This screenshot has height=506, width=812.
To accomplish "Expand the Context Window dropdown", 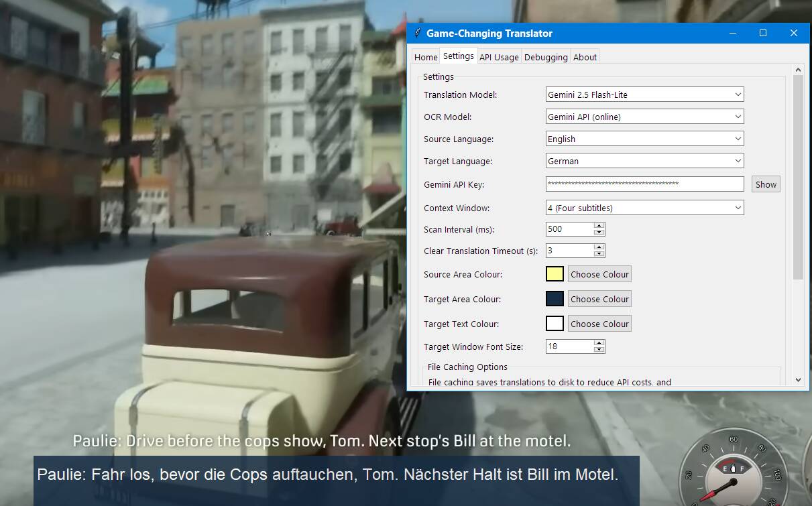I will pyautogui.click(x=645, y=208).
